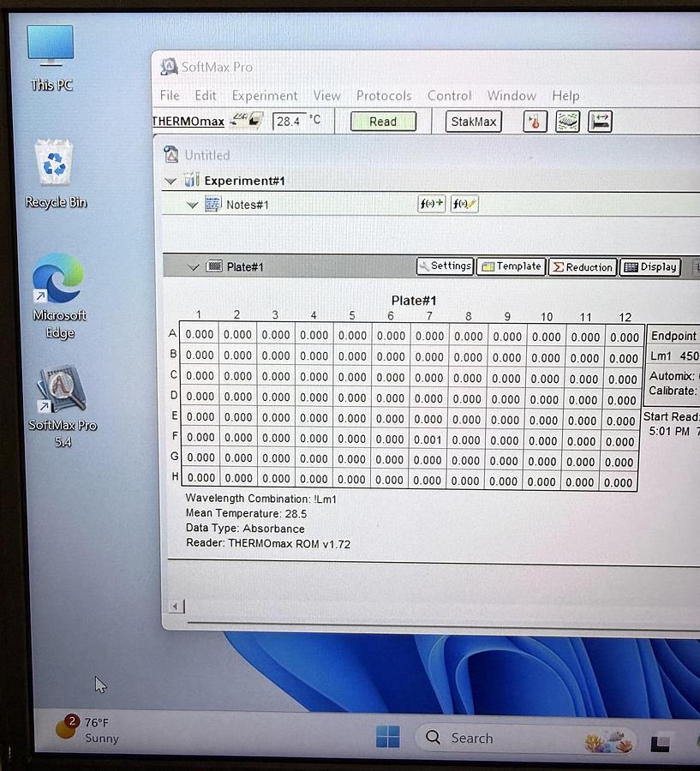
Task: Open the incubator temperature (thermometer) icon
Action: coord(535,122)
